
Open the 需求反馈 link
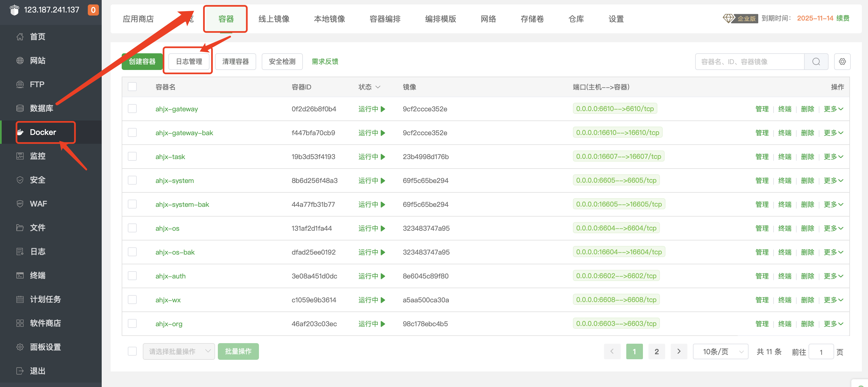pyautogui.click(x=325, y=62)
